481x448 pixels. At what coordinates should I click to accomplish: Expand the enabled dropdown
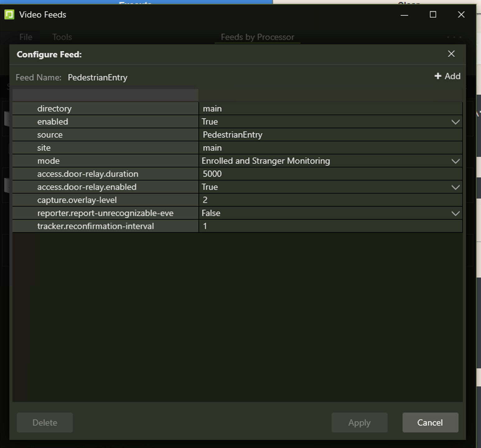[x=455, y=122]
